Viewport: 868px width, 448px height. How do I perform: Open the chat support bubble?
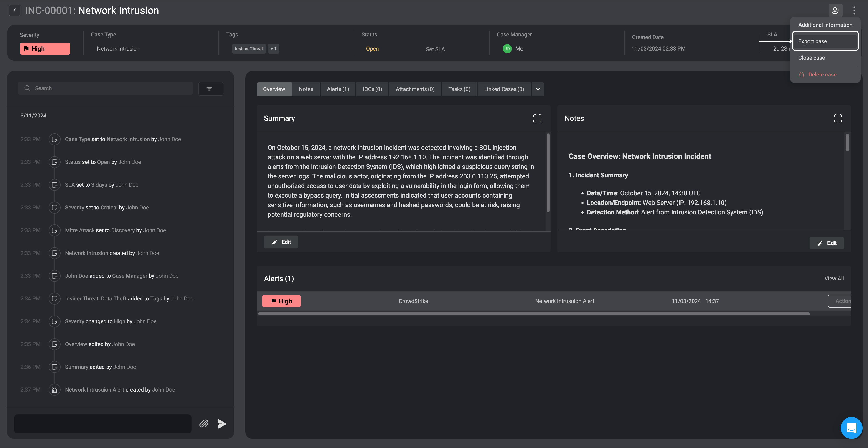pos(851,428)
